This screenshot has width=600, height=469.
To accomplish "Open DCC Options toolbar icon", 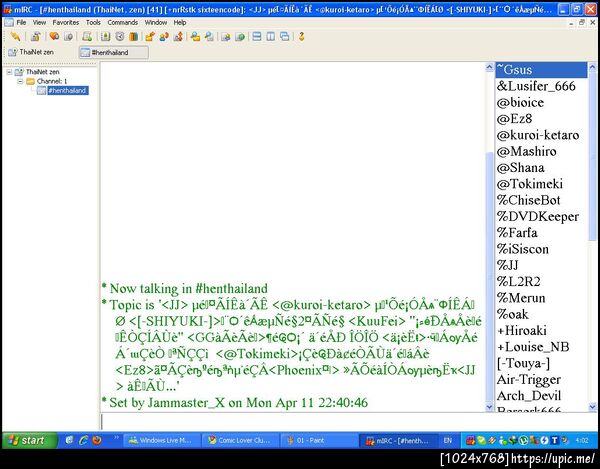I will point(178,37).
